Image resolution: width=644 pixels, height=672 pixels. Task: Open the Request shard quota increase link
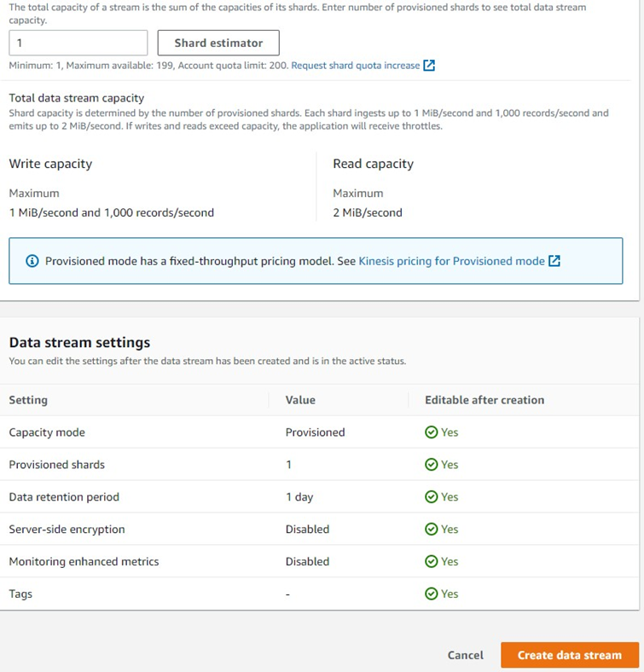[355, 66]
